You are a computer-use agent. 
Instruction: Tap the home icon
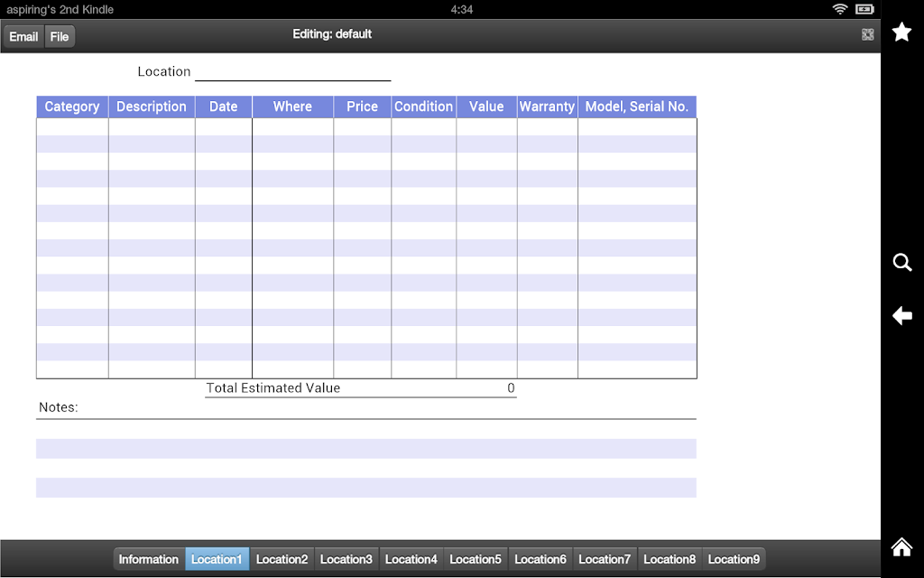click(902, 547)
